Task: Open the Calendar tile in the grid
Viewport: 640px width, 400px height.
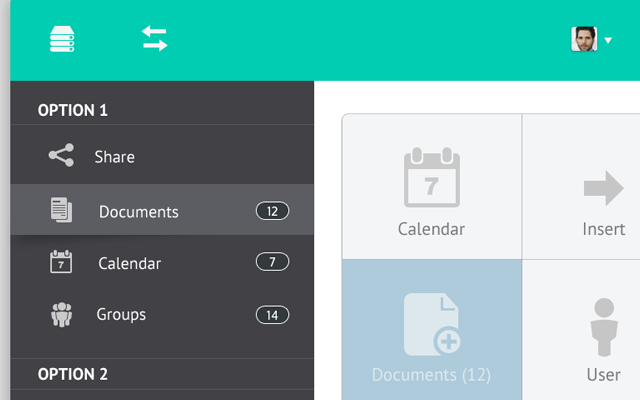Action: (x=431, y=188)
